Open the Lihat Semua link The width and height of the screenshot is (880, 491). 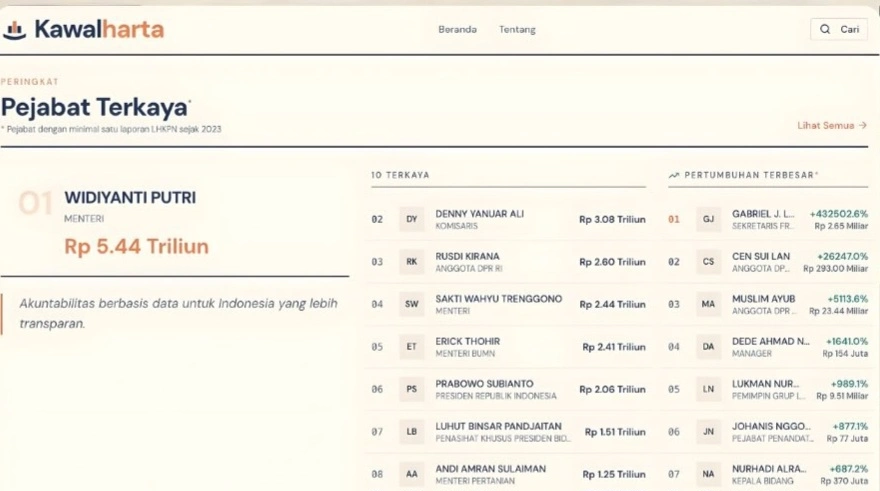click(x=832, y=125)
